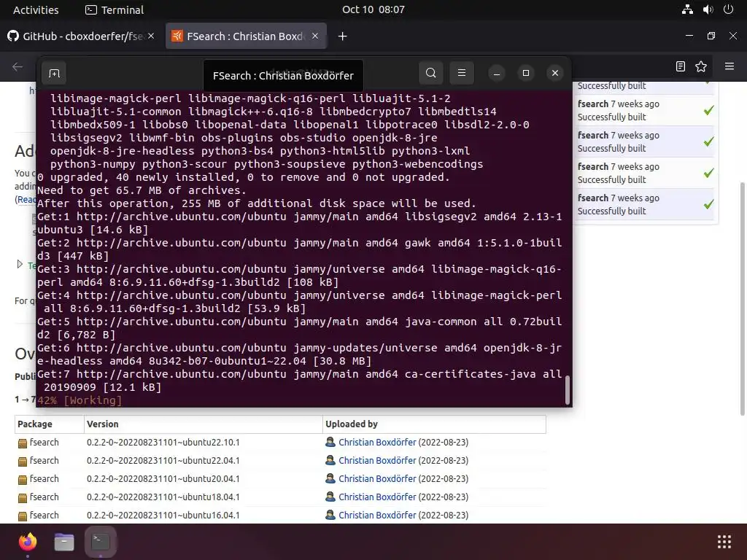Bookmark this page with star icon
Image resolution: width=747 pixels, height=560 pixels.
701,66
